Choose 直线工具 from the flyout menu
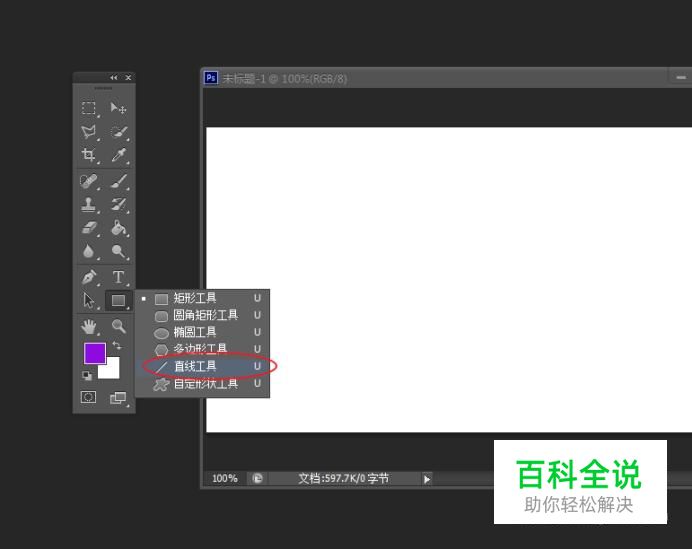 pyautogui.click(x=203, y=366)
